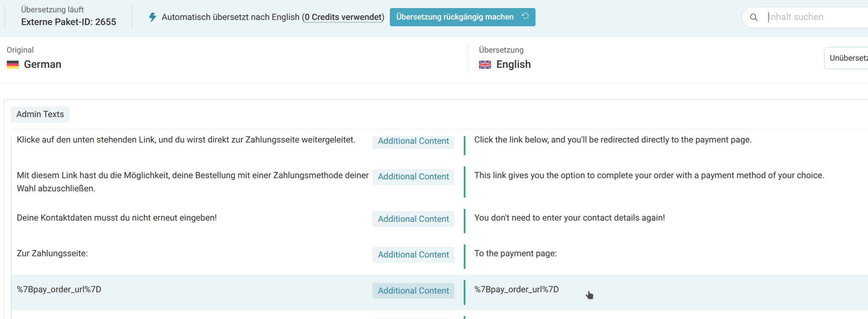Select the 'Admin Texts' group label
This screenshot has height=319, width=868.
tap(40, 115)
